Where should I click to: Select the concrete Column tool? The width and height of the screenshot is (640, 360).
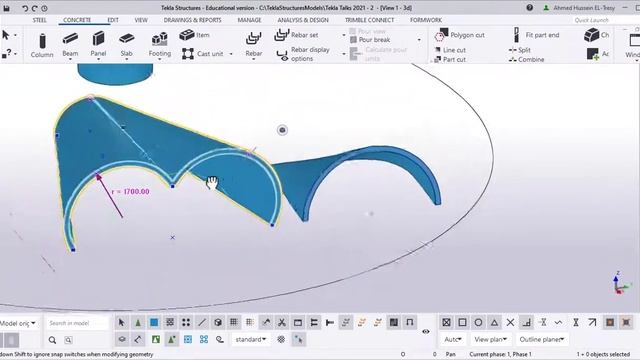coord(42,46)
